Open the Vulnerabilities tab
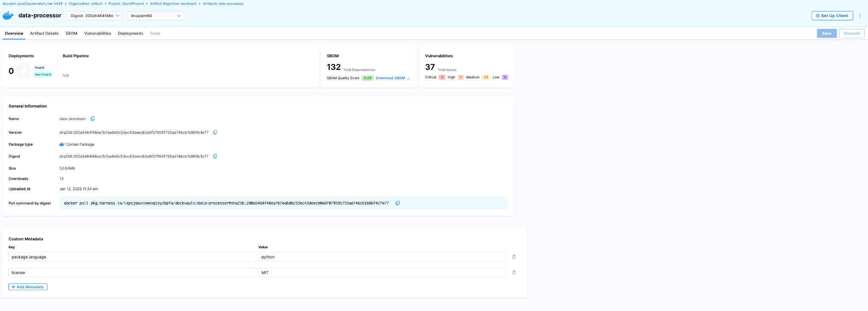Screen dimensions: 868x311 [97, 33]
